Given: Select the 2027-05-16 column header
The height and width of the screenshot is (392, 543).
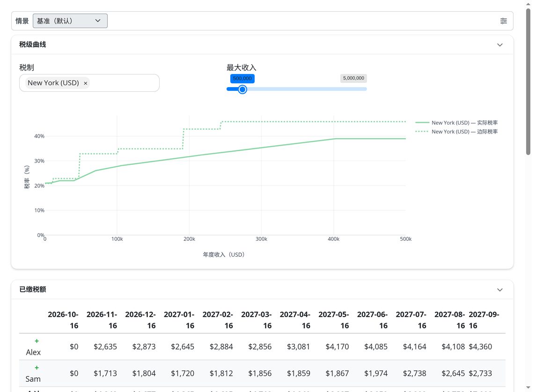Looking at the screenshot, I should point(333,320).
